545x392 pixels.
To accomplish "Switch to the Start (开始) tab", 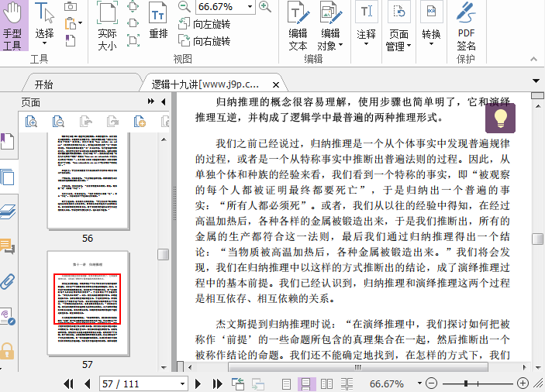I will [43, 84].
